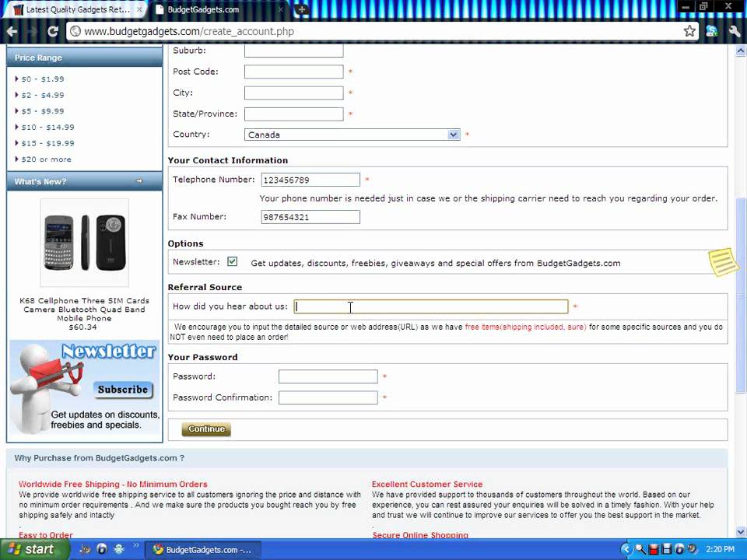Switch to the Latest Quality Gadgets tab
This screenshot has width=747, height=560.
(77, 9)
